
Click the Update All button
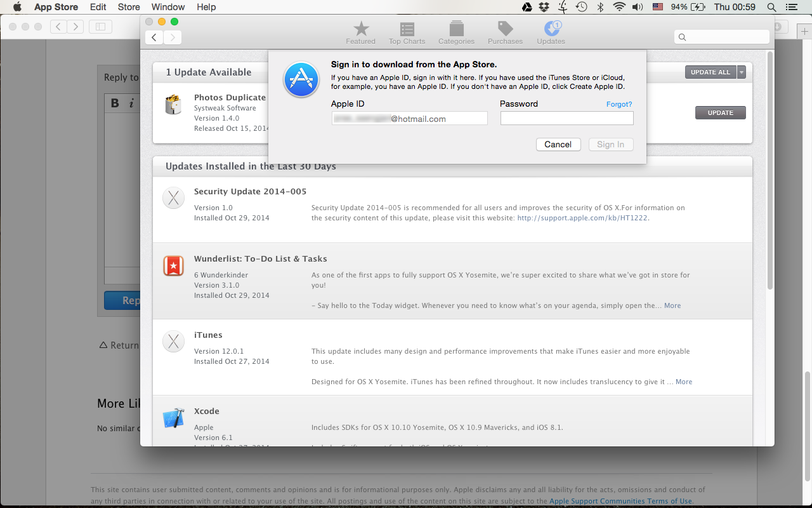710,72
